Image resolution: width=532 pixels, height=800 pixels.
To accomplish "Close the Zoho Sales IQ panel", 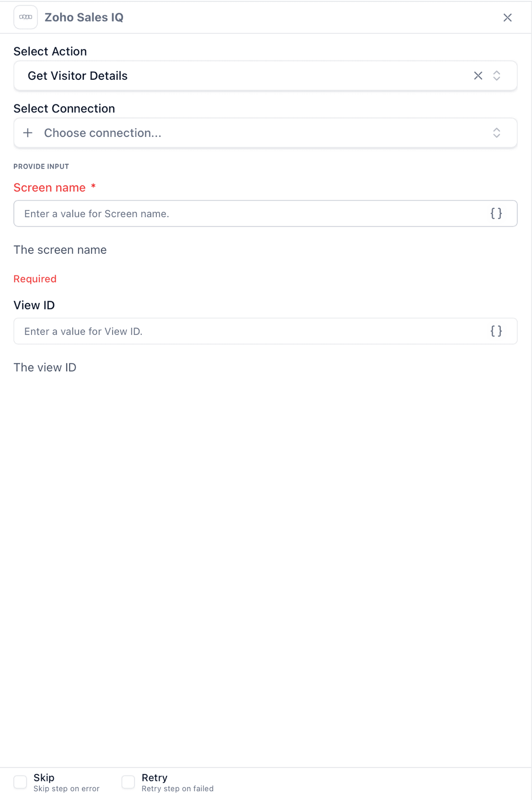I will [507, 17].
